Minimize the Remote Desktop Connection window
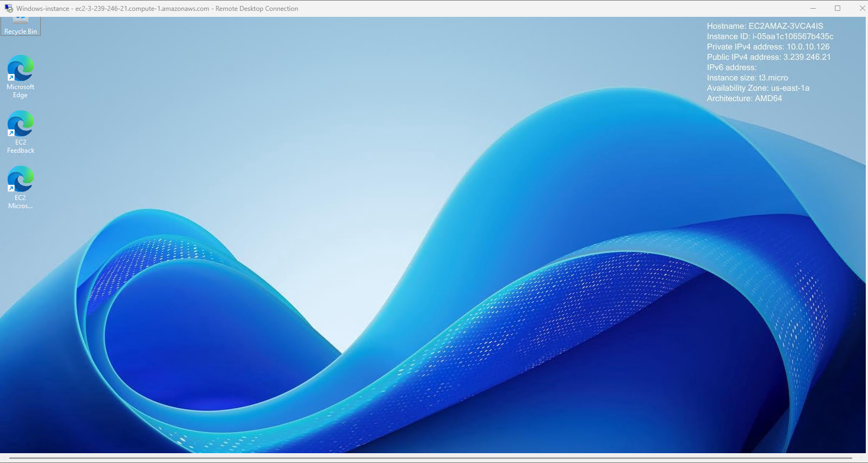The image size is (868, 463). click(x=813, y=8)
